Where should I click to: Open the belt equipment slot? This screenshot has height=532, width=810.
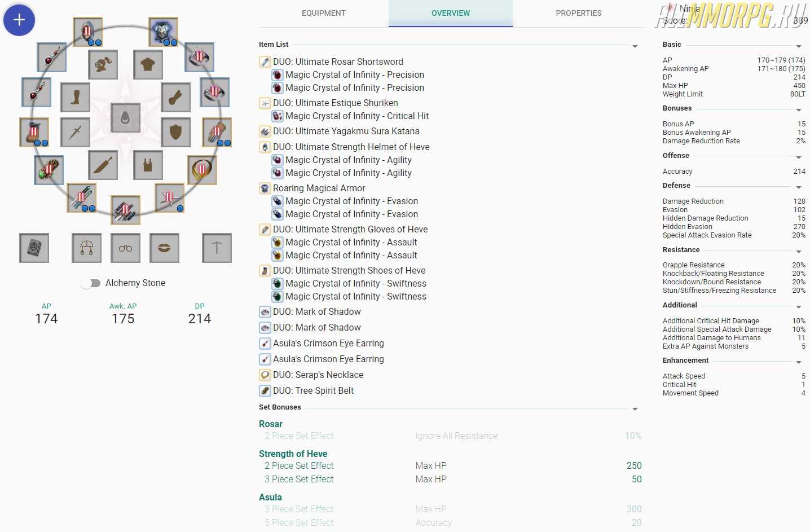(49, 170)
